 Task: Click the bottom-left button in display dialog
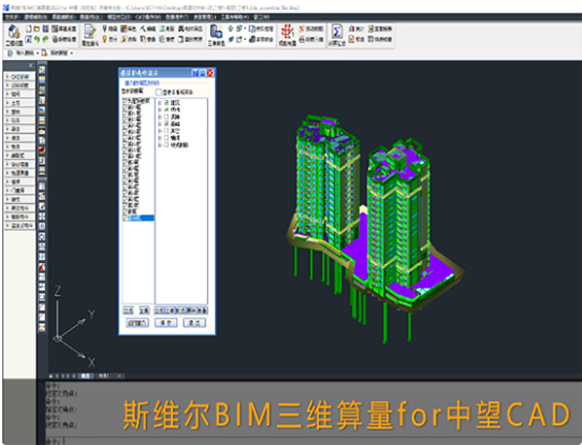137,323
